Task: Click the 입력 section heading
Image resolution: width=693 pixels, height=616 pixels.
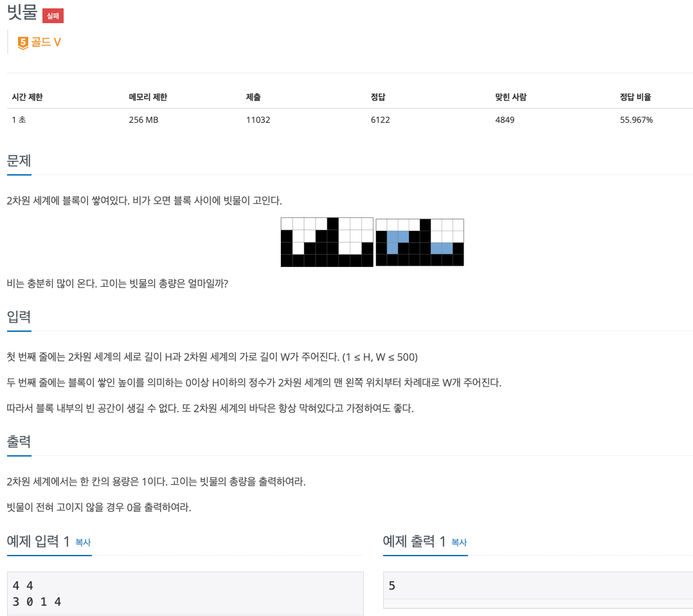Action: click(19, 316)
